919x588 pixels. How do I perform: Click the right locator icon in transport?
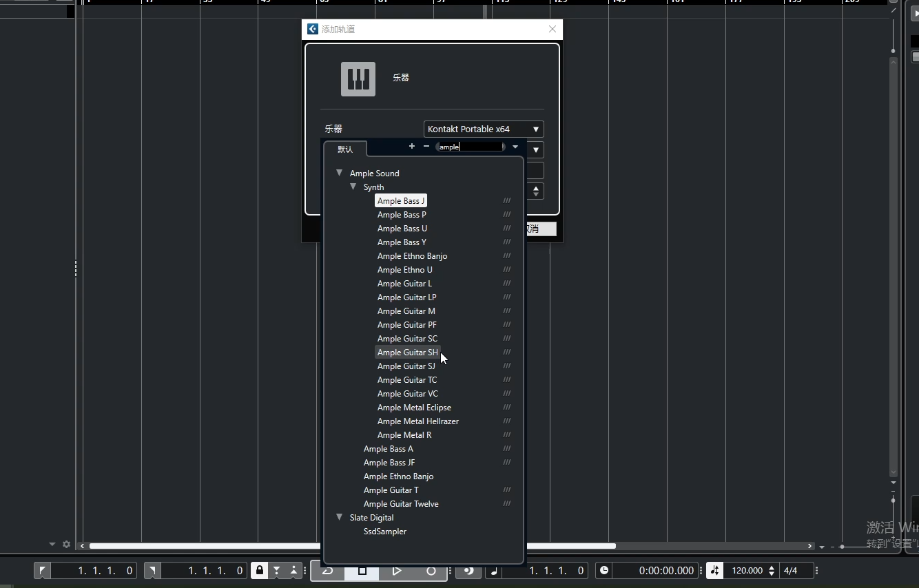[x=152, y=570]
